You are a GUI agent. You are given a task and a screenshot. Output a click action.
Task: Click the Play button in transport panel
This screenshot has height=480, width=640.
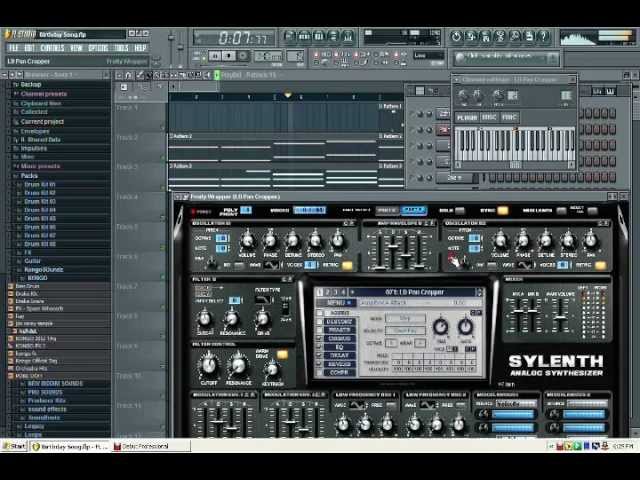coord(215,56)
